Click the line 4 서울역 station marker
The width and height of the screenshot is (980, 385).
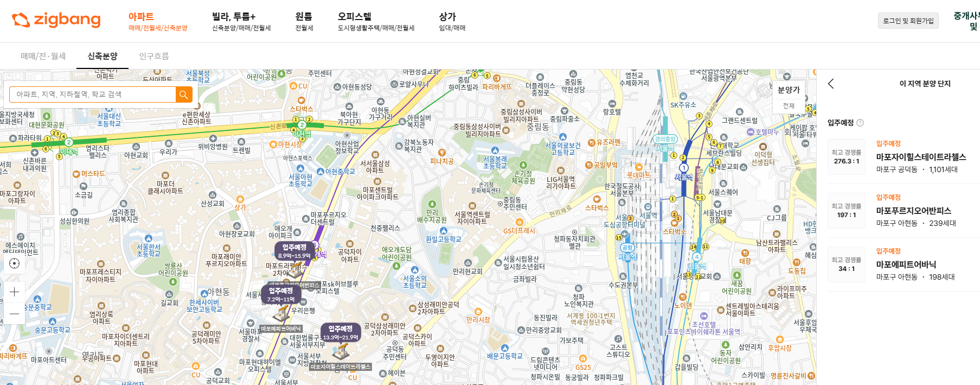[x=697, y=257]
